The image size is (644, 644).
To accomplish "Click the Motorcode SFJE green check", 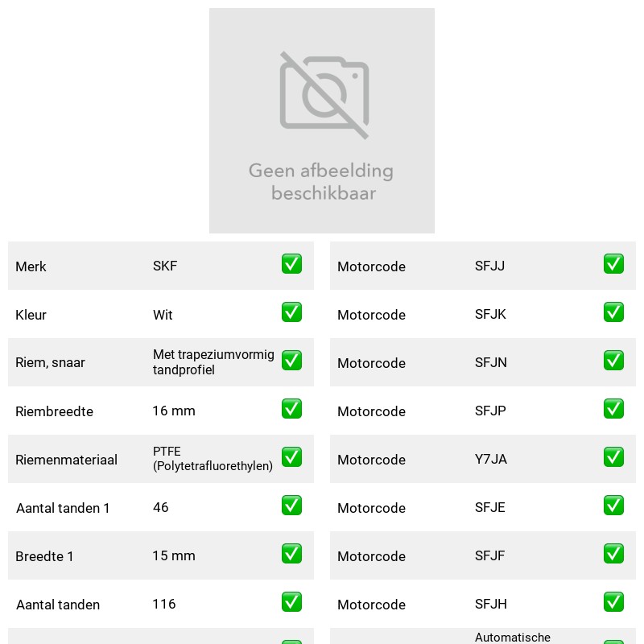I will click(613, 506).
